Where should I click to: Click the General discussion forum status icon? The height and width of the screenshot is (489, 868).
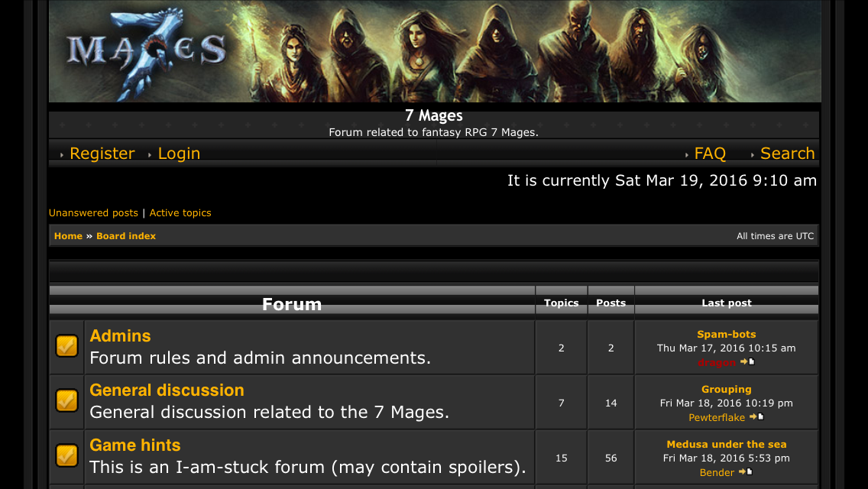tap(66, 401)
